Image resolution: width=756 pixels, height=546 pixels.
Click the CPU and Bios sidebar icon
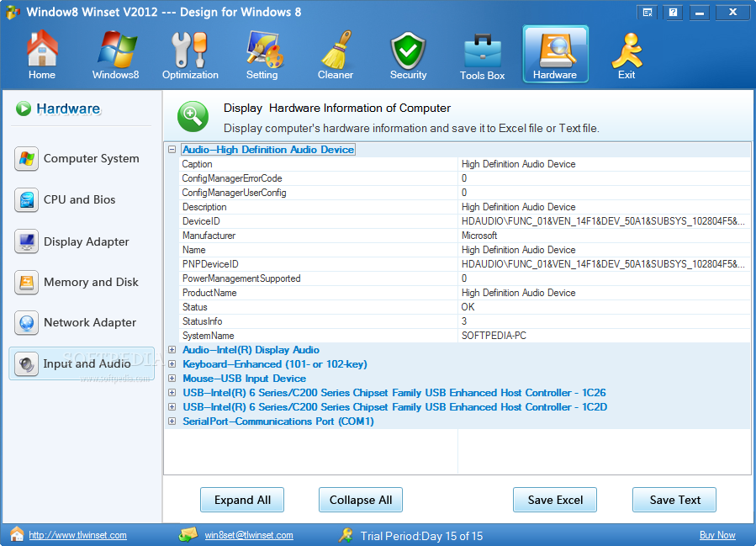(x=27, y=199)
